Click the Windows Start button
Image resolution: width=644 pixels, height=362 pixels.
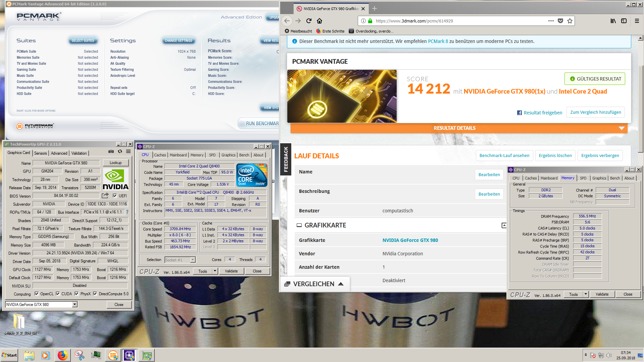coord(9,355)
